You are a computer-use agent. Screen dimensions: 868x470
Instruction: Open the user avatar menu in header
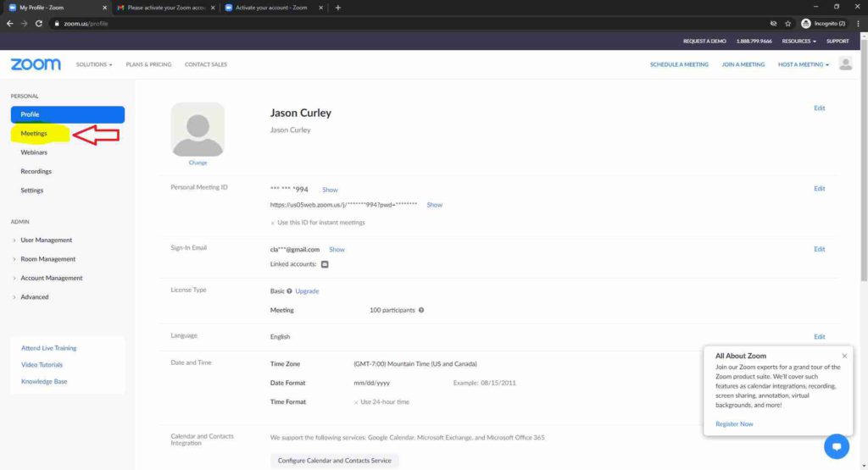(x=845, y=64)
